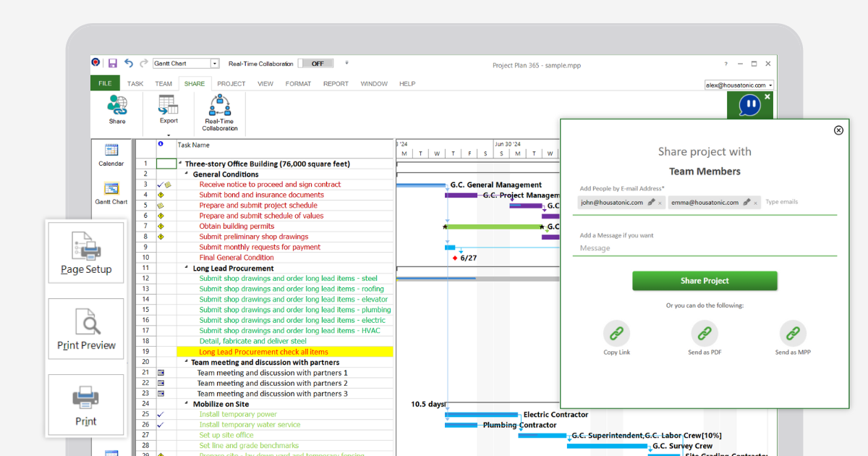Click the green Share Project button
This screenshot has height=456, width=868.
[705, 281]
